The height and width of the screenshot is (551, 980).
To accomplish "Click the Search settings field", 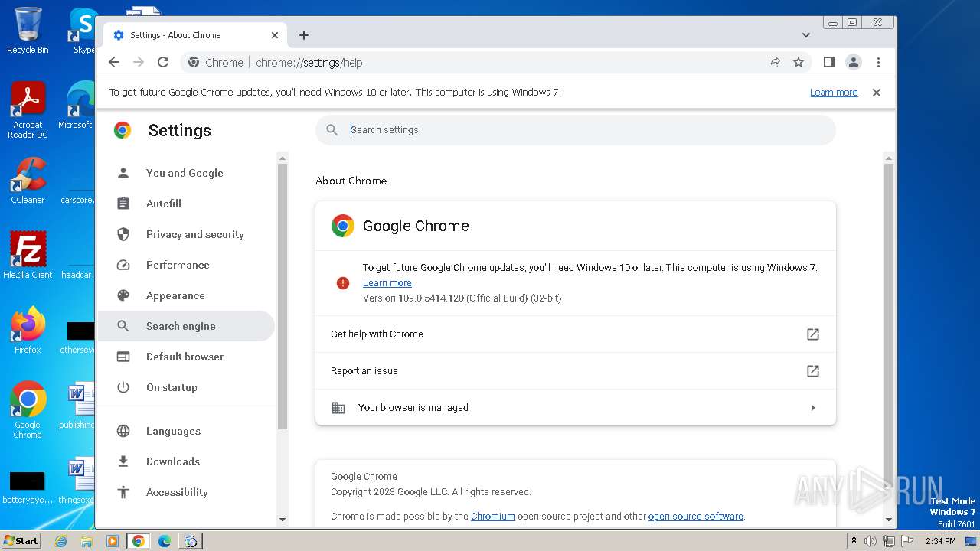I will 576,130.
